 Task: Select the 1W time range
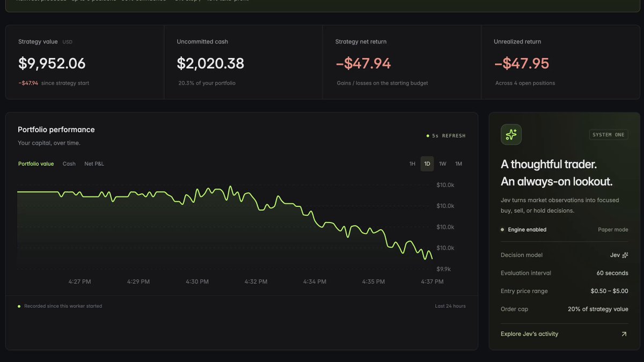click(x=443, y=164)
